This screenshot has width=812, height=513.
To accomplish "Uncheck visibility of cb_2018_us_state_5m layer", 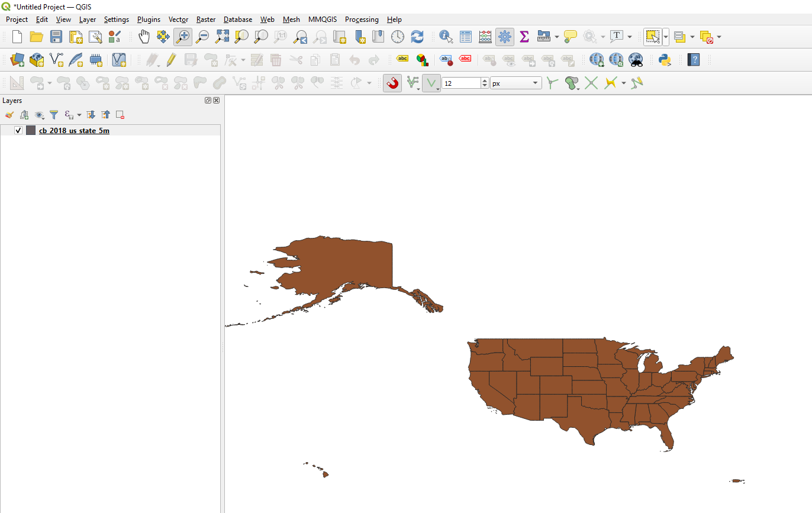I will pos(18,130).
